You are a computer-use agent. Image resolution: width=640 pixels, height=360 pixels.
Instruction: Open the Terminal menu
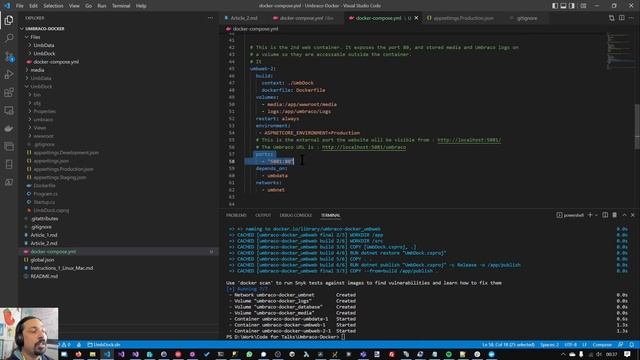(121, 6)
